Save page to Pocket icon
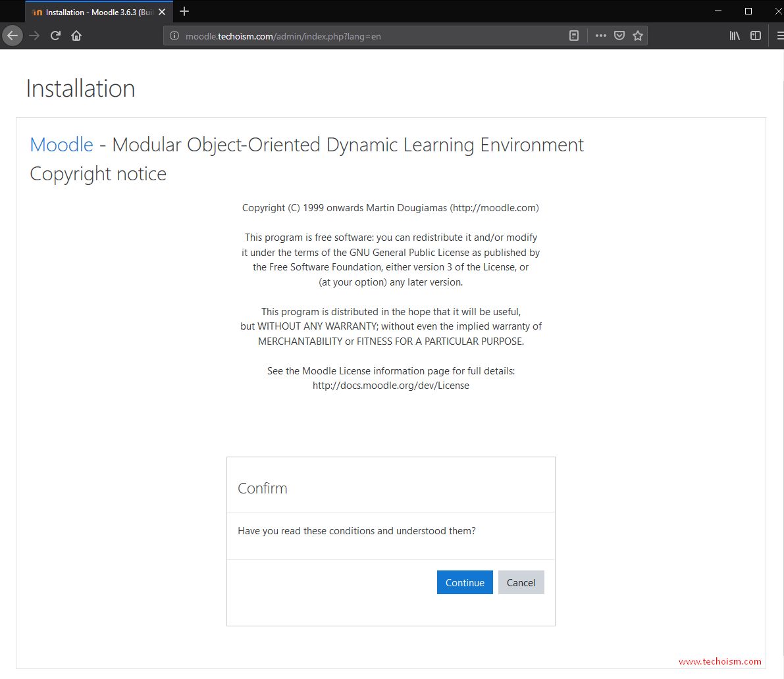This screenshot has height=679, width=784. [619, 36]
